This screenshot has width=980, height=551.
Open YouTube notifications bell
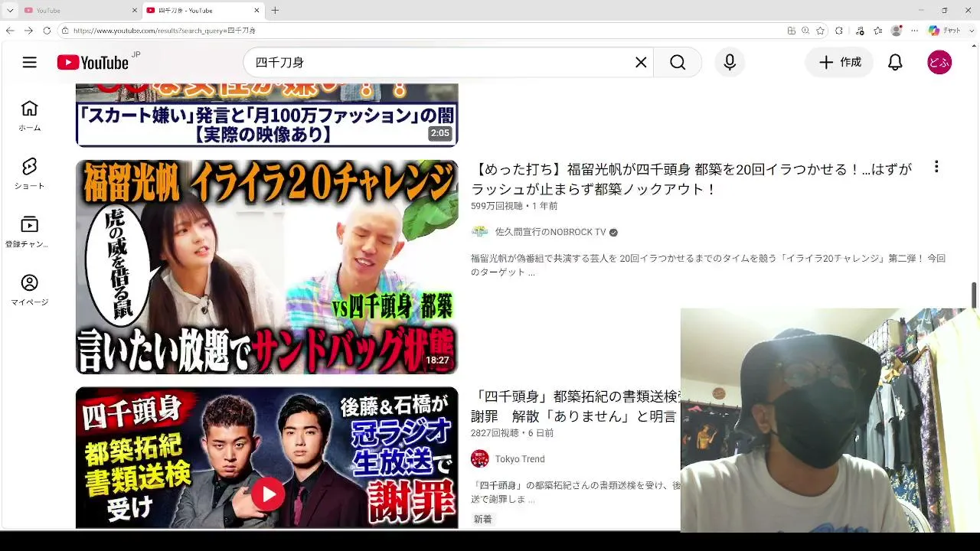(x=895, y=63)
